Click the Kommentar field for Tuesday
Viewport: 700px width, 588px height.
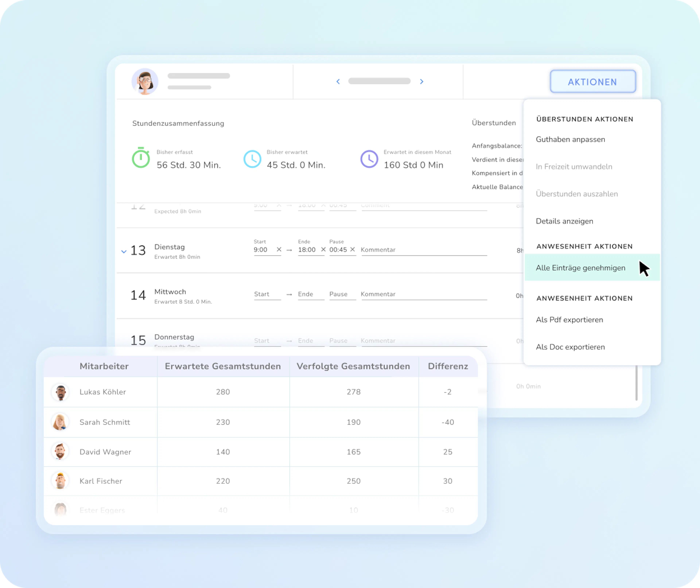tap(423, 250)
